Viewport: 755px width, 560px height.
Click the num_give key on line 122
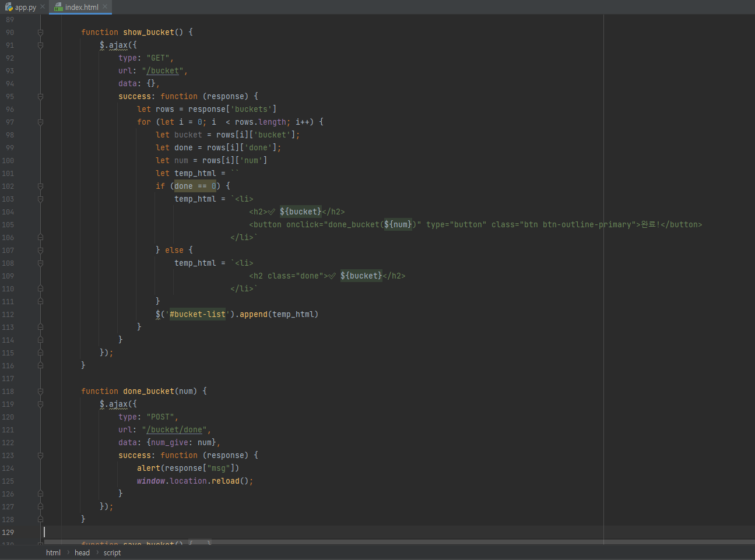[x=170, y=442]
